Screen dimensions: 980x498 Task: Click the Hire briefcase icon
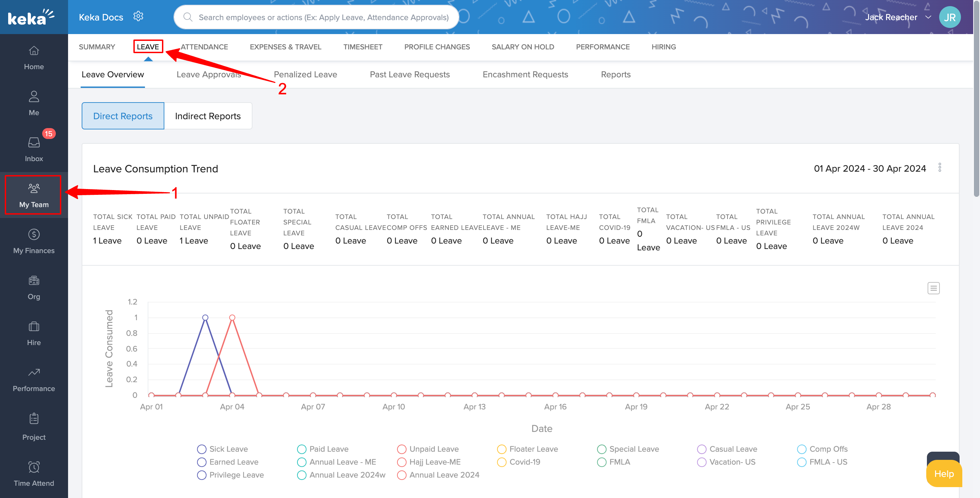pos(34,326)
